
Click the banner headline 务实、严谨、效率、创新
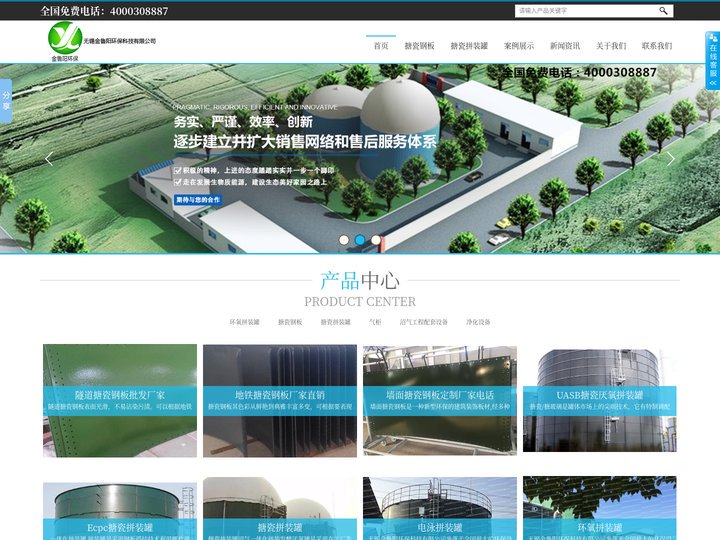pos(243,122)
